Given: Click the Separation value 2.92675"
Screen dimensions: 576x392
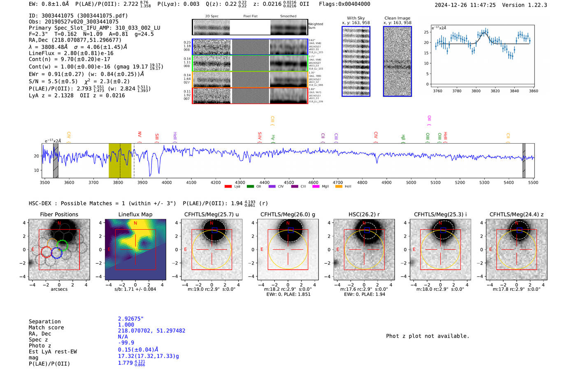Looking at the screenshot, I should click(131, 319).
